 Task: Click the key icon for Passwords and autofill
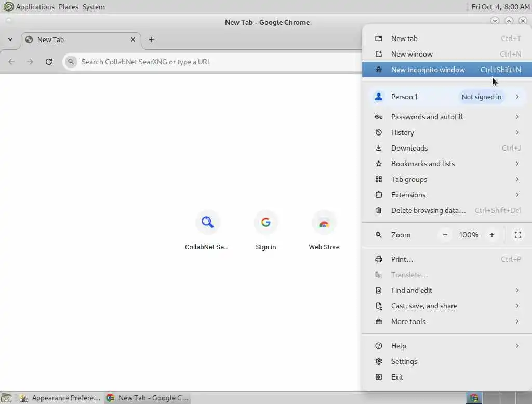379,117
